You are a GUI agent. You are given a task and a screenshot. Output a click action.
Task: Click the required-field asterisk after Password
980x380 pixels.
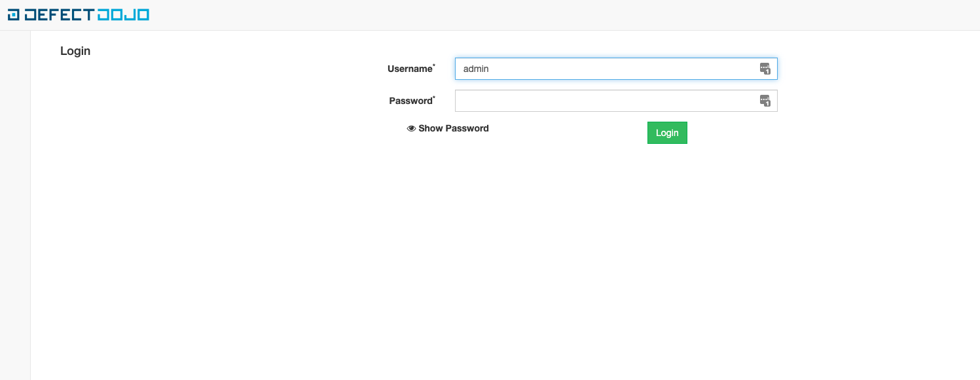click(435, 96)
